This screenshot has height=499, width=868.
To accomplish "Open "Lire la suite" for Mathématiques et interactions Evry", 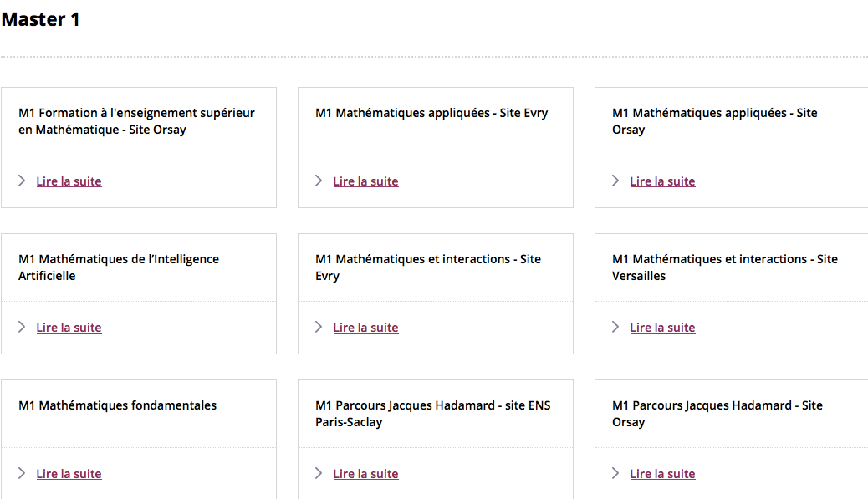I will point(365,328).
